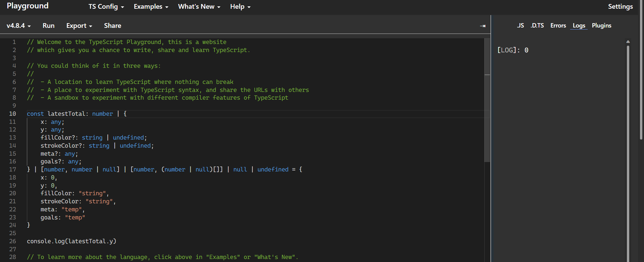The image size is (644, 262).
Task: Click the 'You could think of it' comment
Action: (x=94, y=66)
